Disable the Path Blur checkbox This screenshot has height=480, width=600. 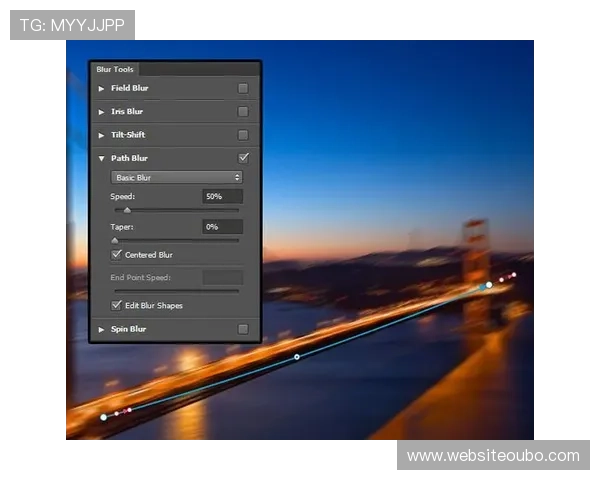point(243,158)
